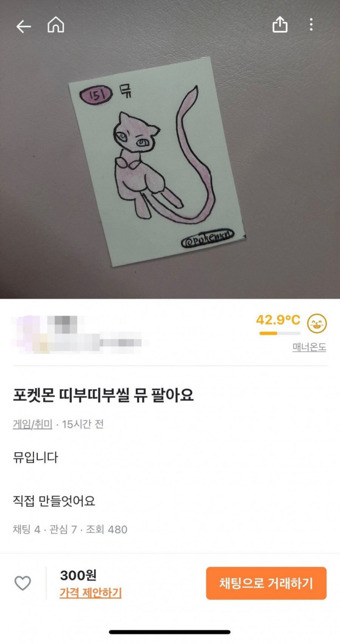Screen dimensions: 340x644
Task: Open the blurred seller profile avatar
Action: tap(28, 334)
